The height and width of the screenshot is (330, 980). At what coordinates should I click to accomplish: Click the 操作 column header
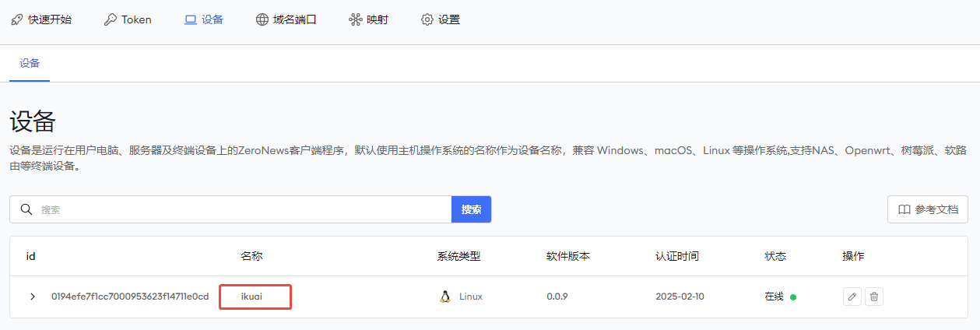853,256
